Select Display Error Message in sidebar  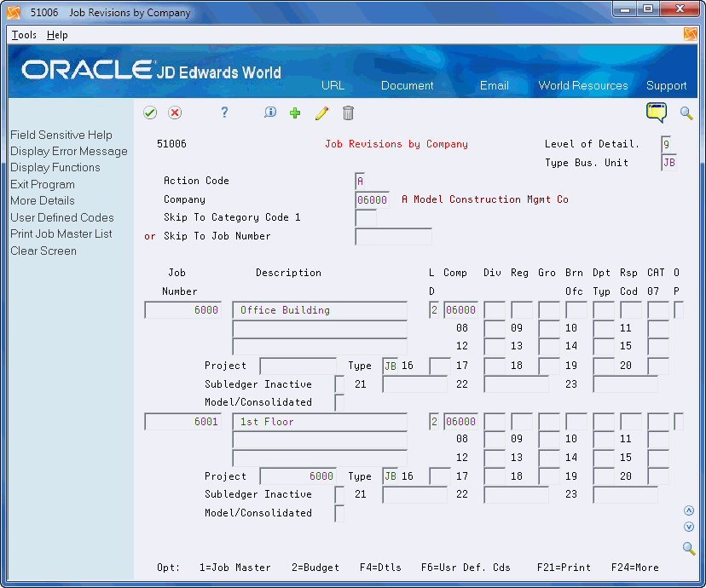coord(69,151)
